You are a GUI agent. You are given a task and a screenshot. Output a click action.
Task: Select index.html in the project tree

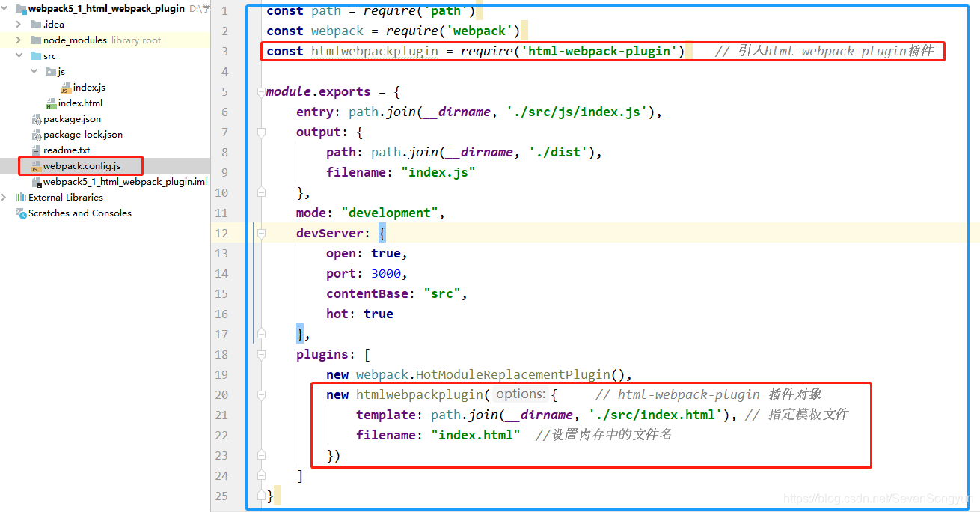coord(80,103)
